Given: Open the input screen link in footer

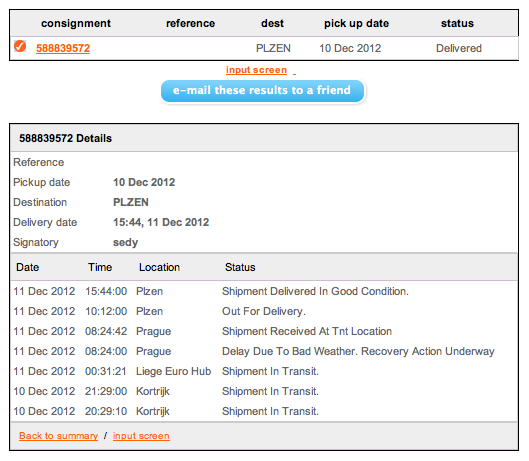Looking at the screenshot, I should click(x=141, y=436).
